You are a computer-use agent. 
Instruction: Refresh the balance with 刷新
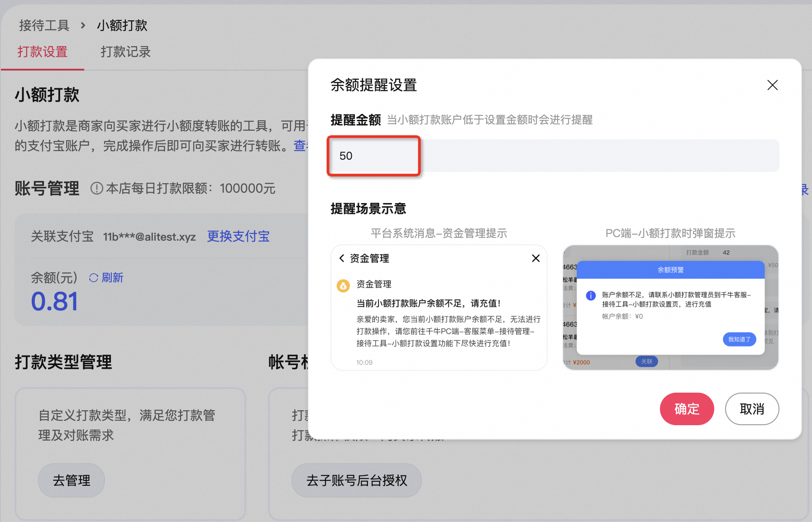[112, 277]
